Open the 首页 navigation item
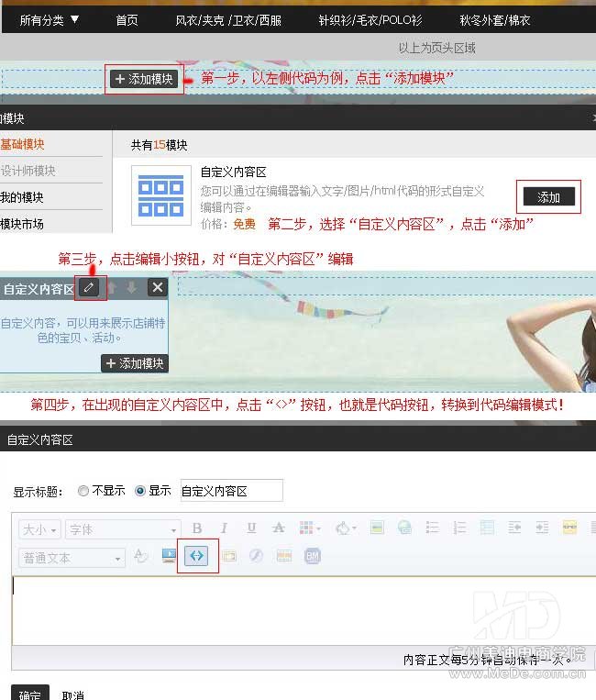The image size is (596, 700). 127,20
